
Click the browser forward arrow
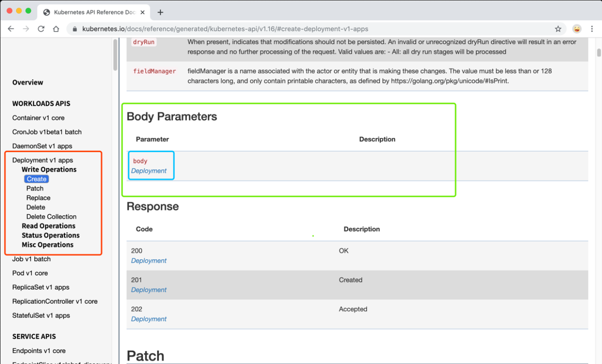(x=26, y=29)
